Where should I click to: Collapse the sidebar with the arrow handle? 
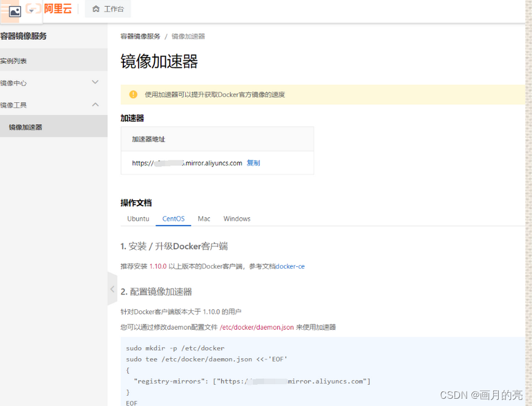[113, 289]
